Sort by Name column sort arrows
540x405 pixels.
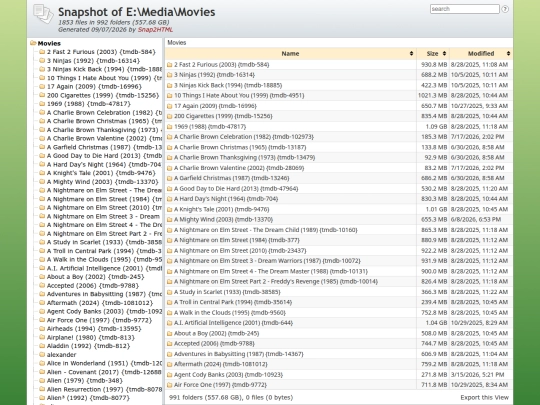coord(411,53)
